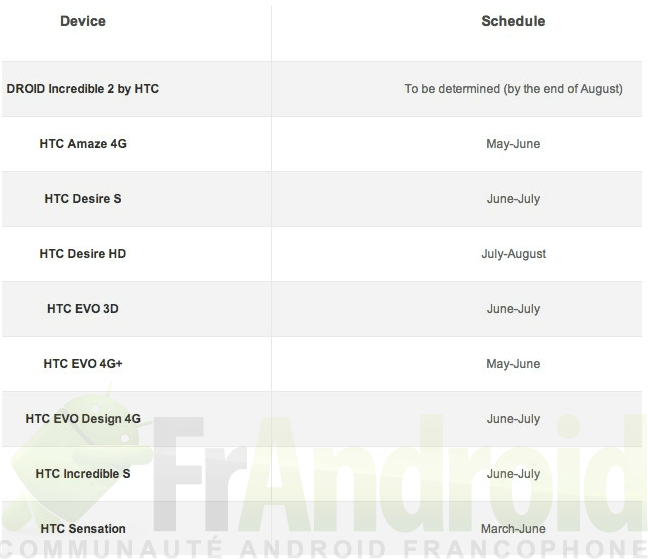Click the July-August schedule cell
Image resolution: width=648 pixels, height=559 pixels.
coord(513,254)
